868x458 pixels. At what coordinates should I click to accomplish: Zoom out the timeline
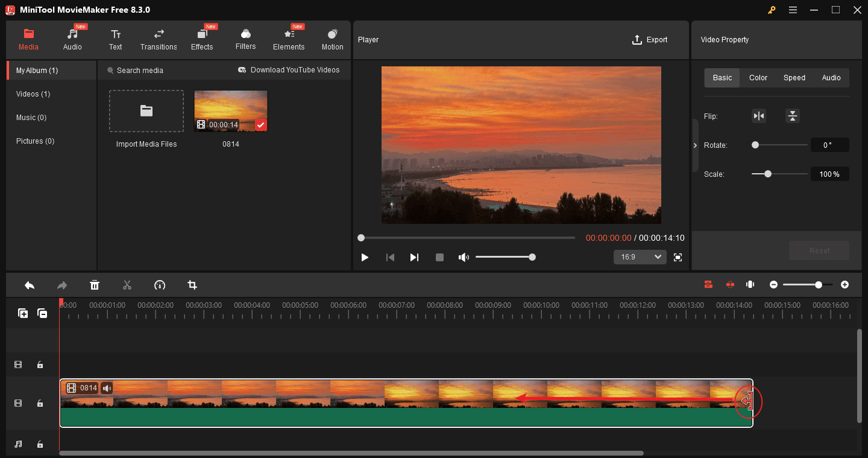(x=773, y=284)
